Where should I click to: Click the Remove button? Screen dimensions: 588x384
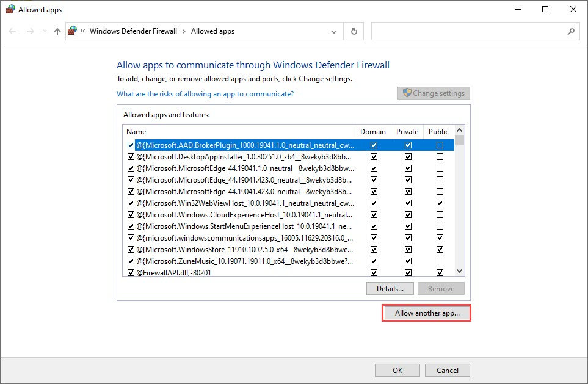click(441, 288)
